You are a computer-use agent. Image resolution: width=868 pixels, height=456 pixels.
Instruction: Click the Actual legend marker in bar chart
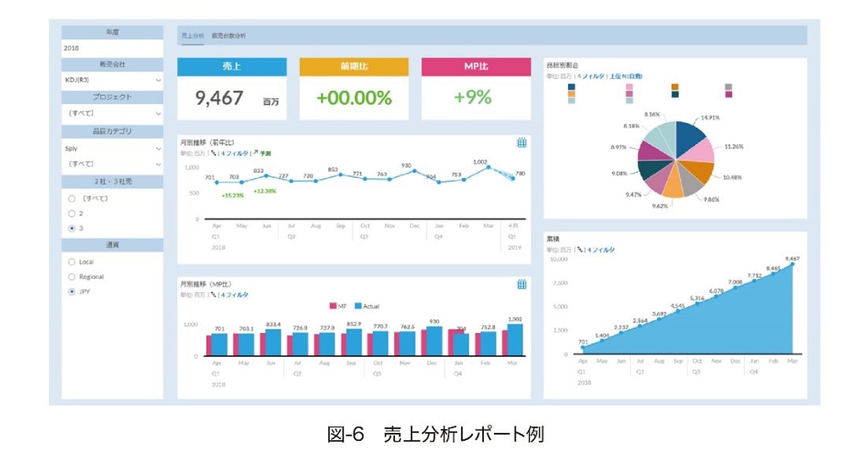click(357, 305)
